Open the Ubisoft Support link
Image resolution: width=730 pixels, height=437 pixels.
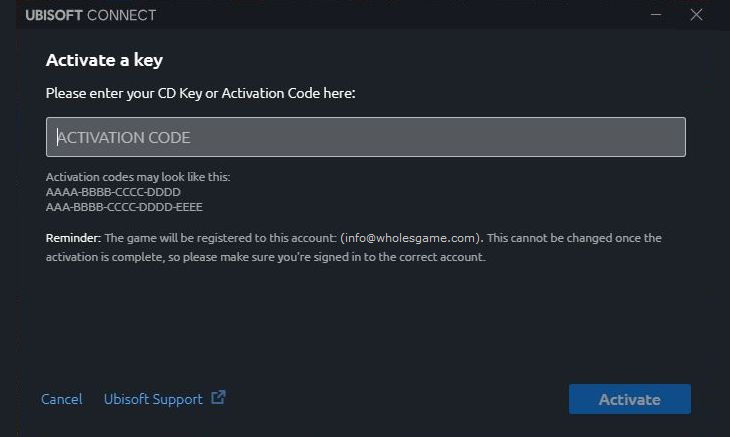153,399
